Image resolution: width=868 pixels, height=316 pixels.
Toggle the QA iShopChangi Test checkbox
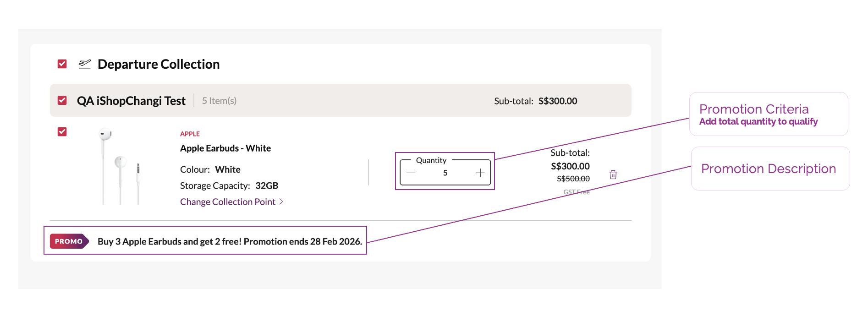[62, 100]
